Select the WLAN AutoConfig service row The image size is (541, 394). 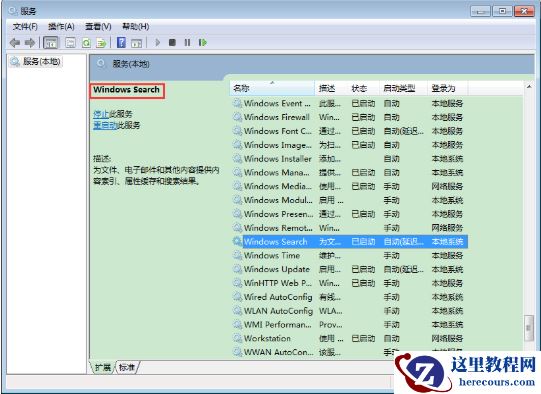point(350,311)
